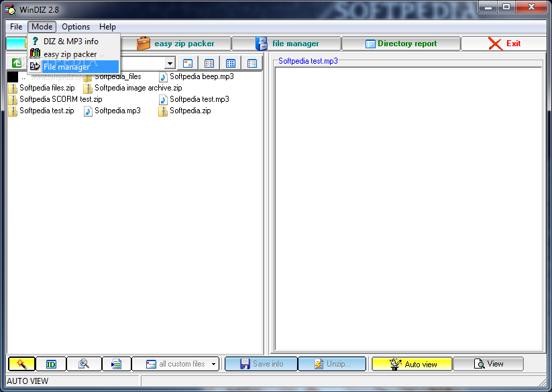Click the zip icon of Softpedia.zip
This screenshot has height=392, width=552.
(162, 111)
